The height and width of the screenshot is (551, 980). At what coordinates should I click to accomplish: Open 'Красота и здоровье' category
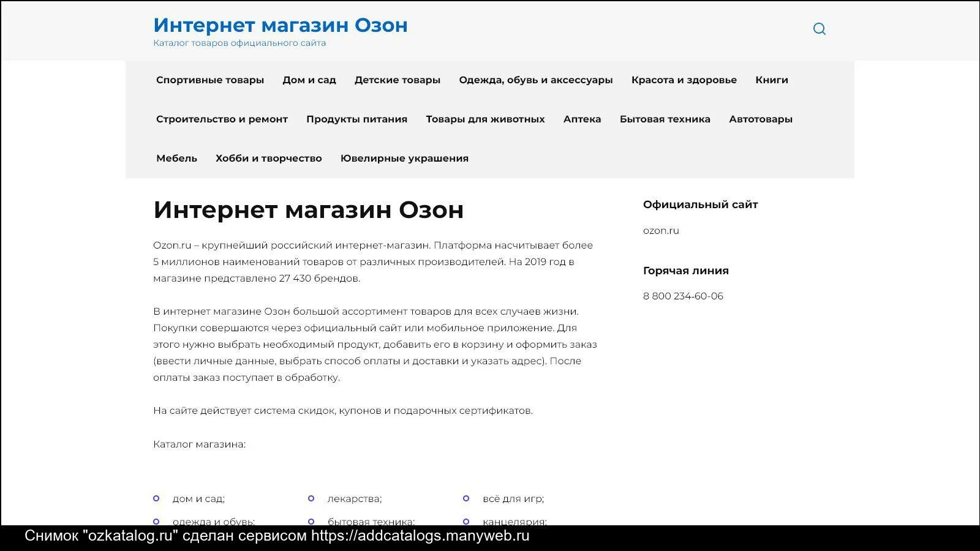(x=684, y=80)
